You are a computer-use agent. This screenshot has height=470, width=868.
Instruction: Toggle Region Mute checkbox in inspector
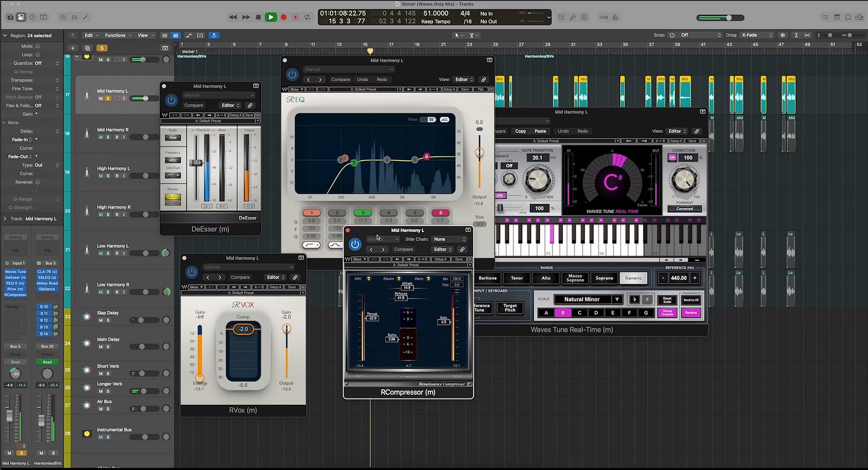click(38, 46)
